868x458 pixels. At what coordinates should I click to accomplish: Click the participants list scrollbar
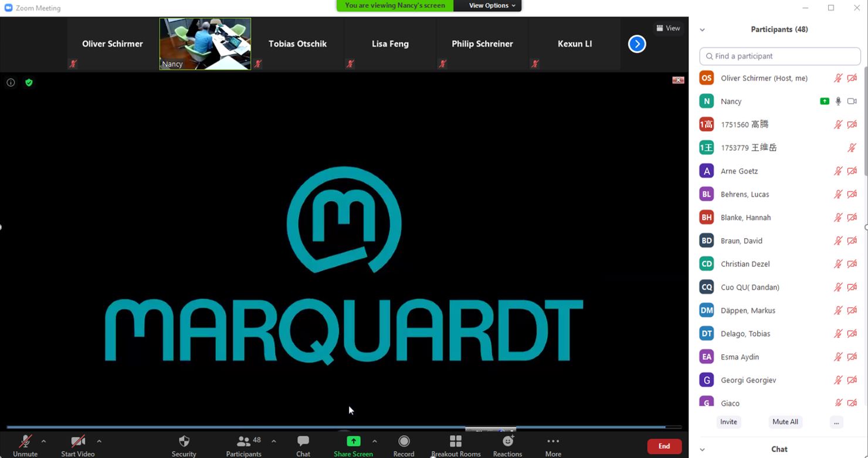pos(866,120)
